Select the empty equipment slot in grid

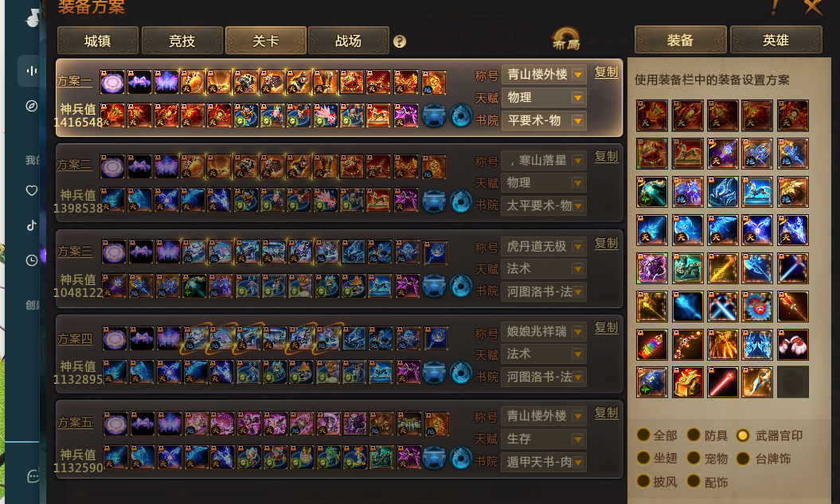pos(792,382)
